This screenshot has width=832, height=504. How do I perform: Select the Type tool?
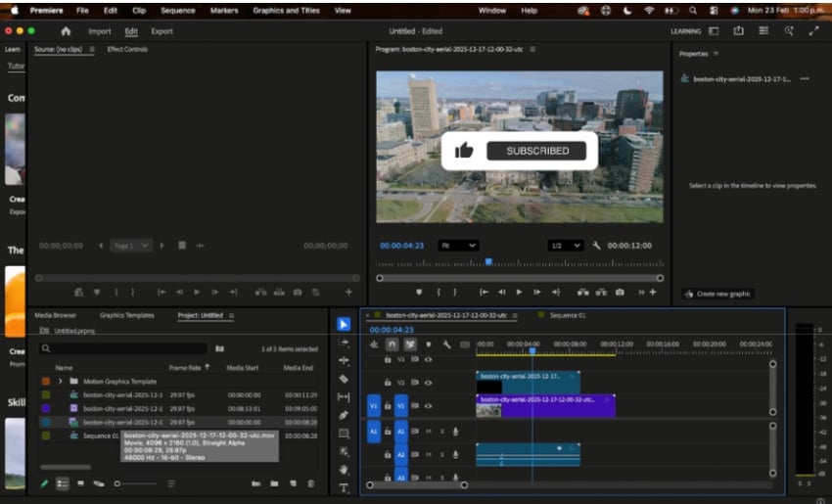click(344, 487)
